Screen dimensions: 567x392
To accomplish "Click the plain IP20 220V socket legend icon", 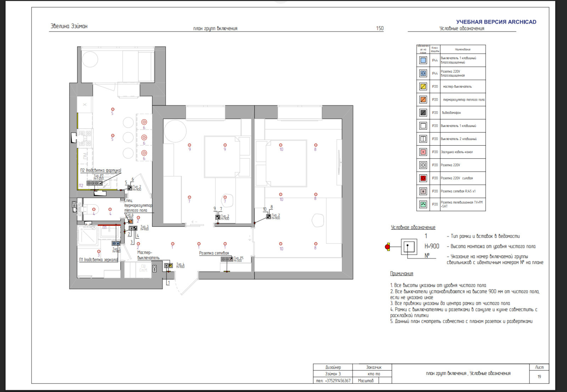I will click(423, 165).
